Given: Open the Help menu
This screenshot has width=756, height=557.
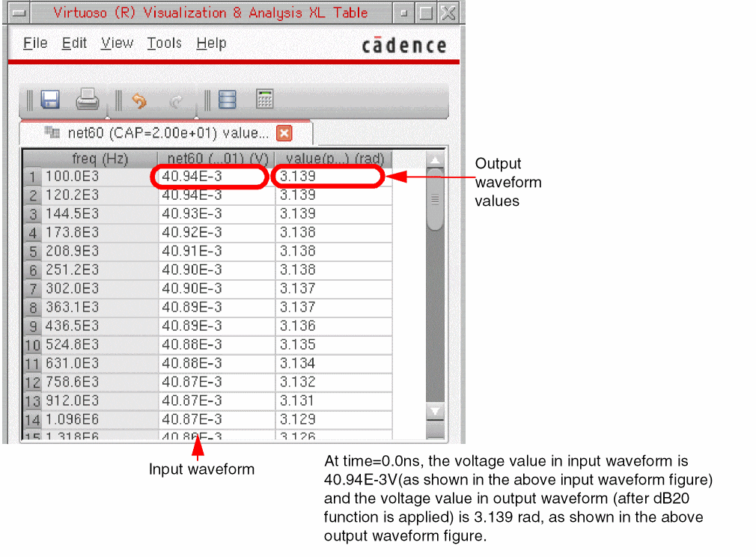Looking at the screenshot, I should coord(211,44).
